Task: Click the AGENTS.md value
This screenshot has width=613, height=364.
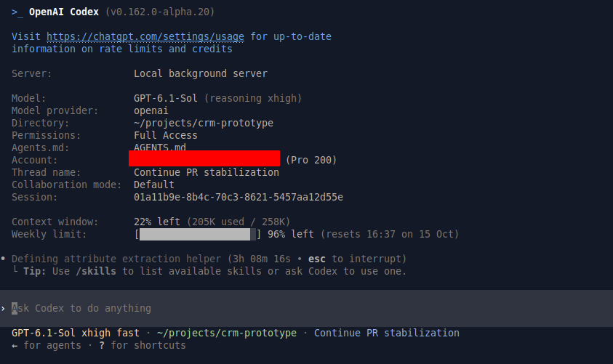Action: [x=160, y=147]
